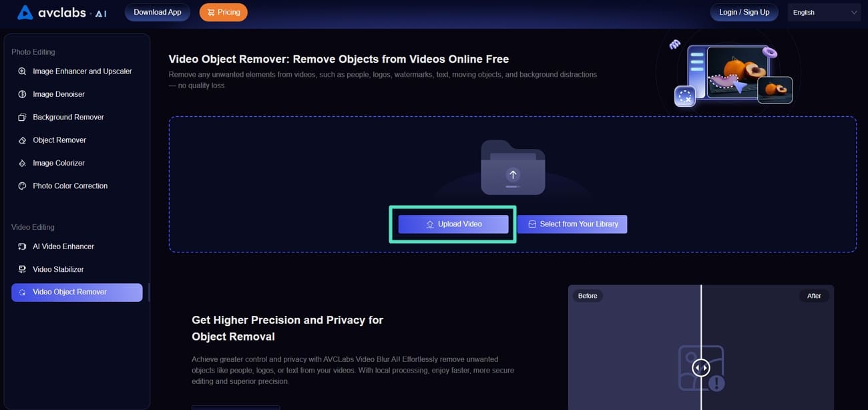Click the Video Object Remover icon
The height and width of the screenshot is (410, 868).
[x=22, y=292]
